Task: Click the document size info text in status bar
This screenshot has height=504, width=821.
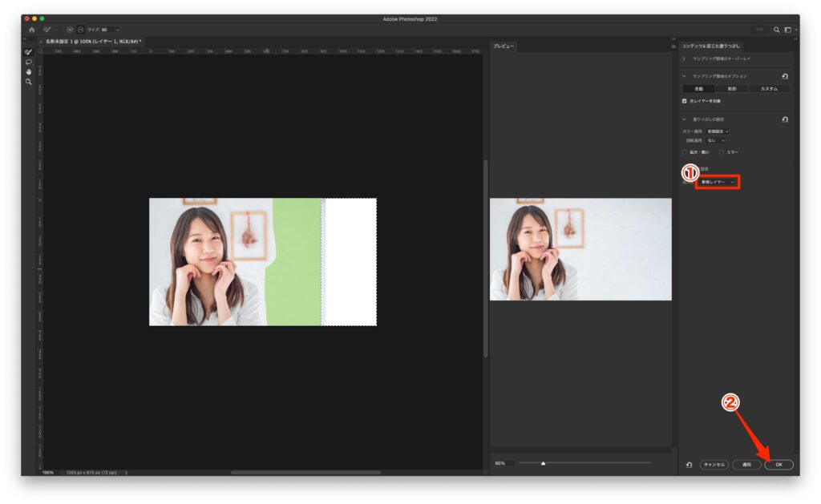Action: click(x=91, y=473)
